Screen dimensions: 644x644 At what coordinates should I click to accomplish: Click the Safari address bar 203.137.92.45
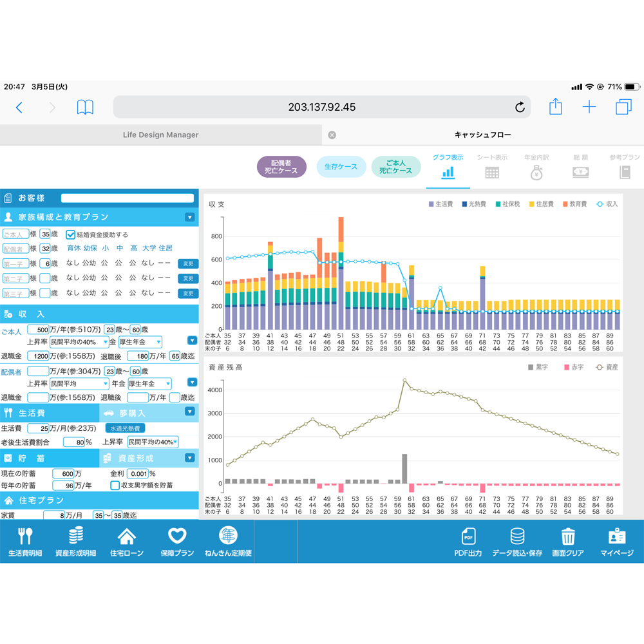tap(321, 107)
